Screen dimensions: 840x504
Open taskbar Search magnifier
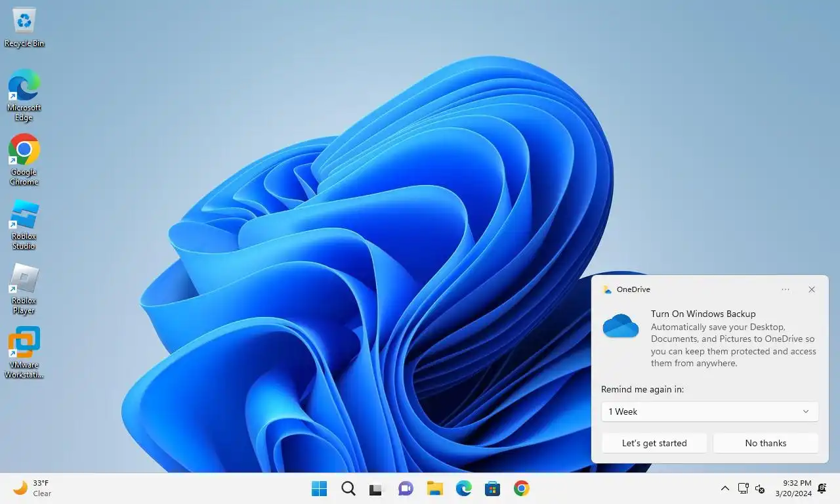point(348,488)
